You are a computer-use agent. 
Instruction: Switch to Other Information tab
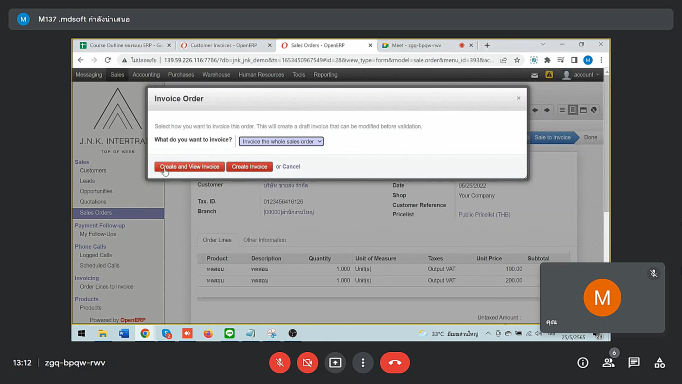point(264,240)
